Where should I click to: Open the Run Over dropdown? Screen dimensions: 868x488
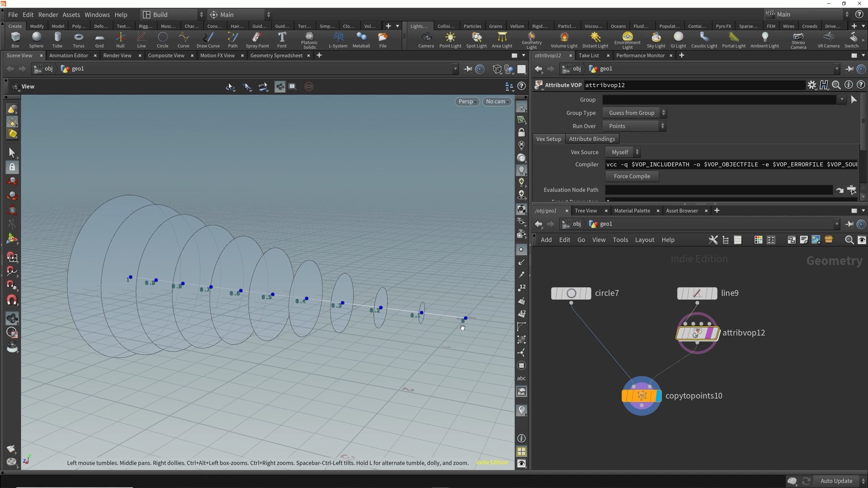click(x=634, y=126)
